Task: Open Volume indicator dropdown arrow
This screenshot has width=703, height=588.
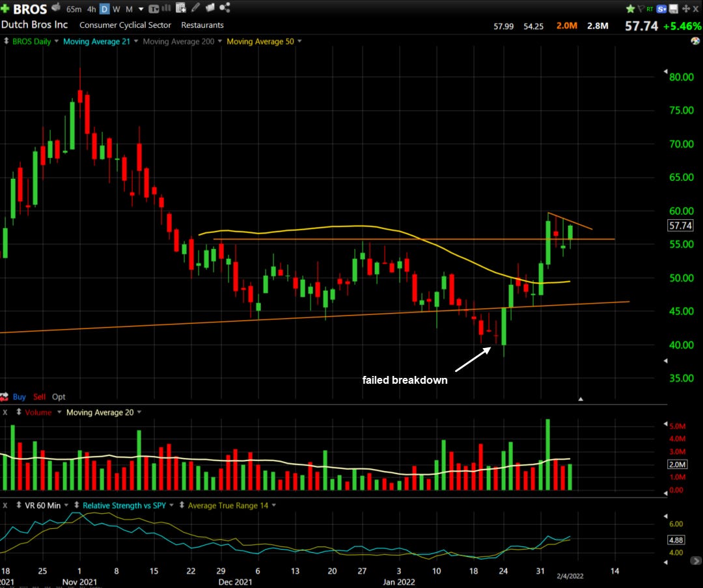Action: [x=59, y=412]
